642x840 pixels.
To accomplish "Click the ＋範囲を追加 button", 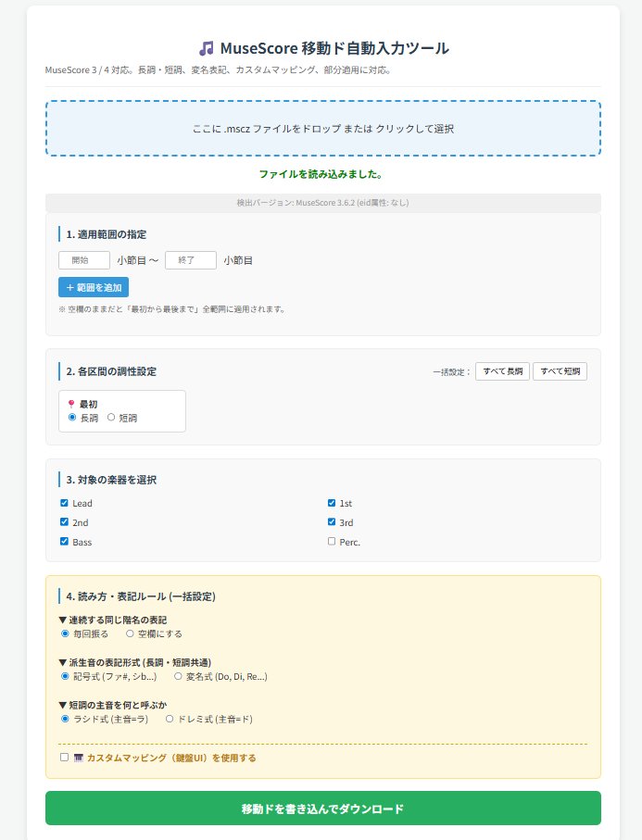I will 94,287.
